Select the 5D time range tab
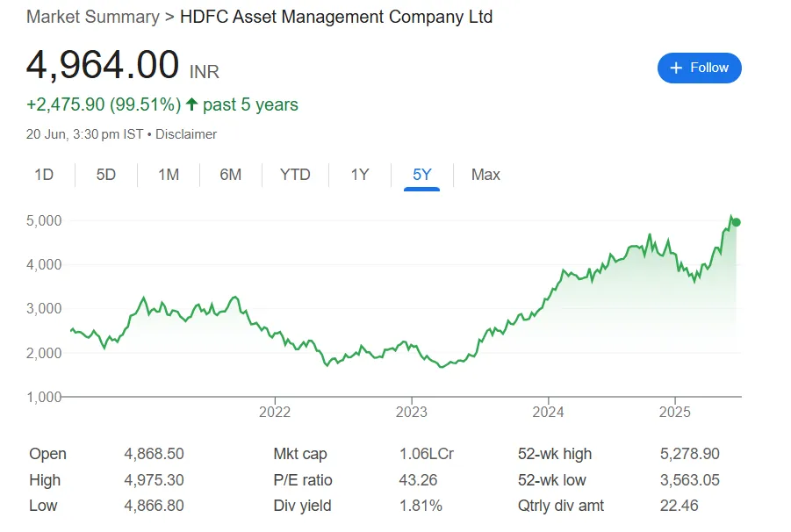The image size is (791, 532). point(106,175)
